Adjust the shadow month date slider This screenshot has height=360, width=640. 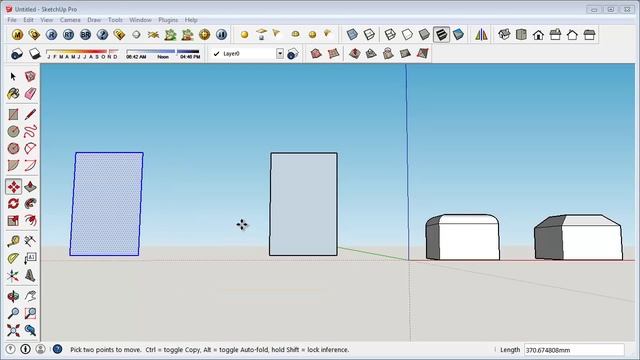pos(82,54)
